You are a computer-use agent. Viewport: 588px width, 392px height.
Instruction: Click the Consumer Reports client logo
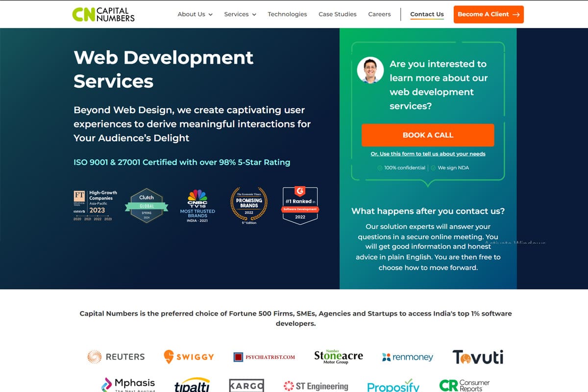tap(465, 385)
